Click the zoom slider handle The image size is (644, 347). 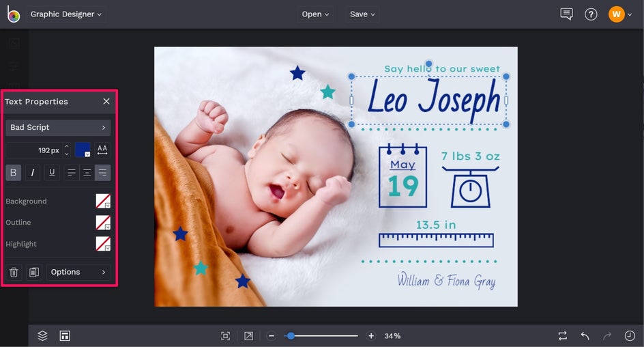pos(291,336)
